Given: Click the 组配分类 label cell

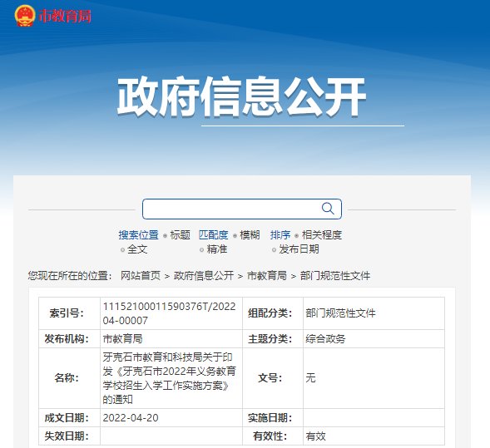Looking at the screenshot, I should [273, 313].
